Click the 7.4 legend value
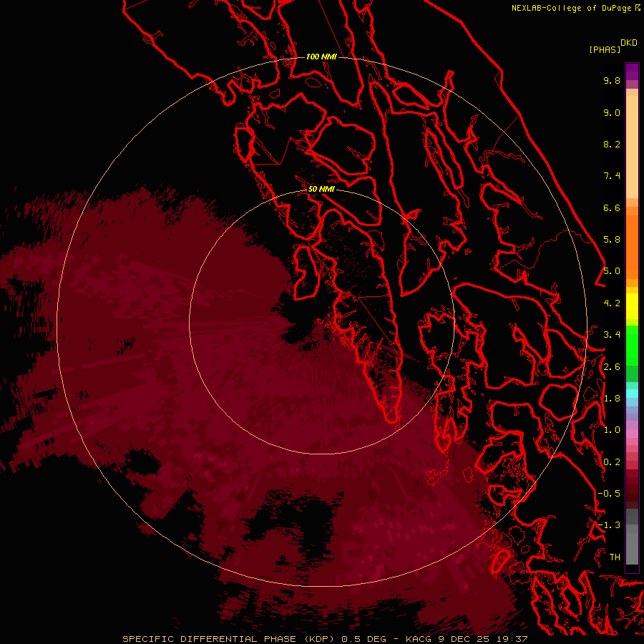 tap(612, 176)
